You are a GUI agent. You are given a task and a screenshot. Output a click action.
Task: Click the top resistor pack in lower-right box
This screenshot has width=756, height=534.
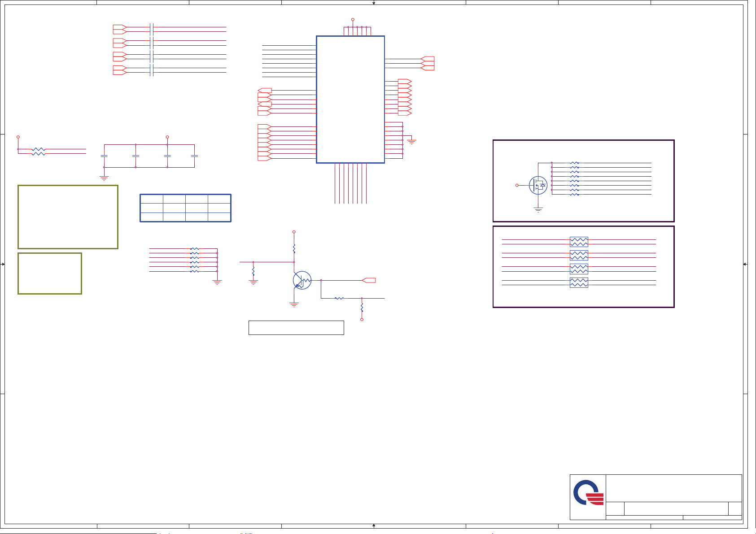579,242
